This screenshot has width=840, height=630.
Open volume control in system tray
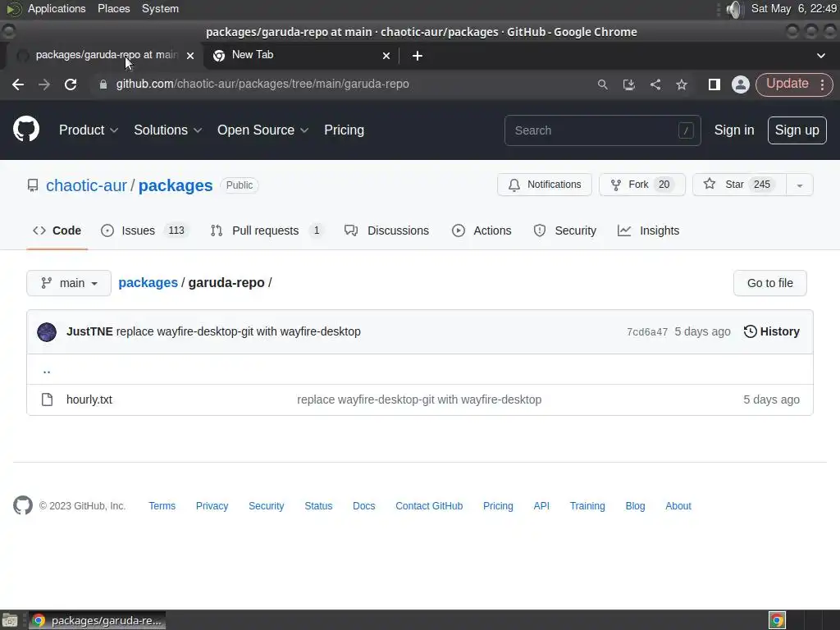pos(735,9)
